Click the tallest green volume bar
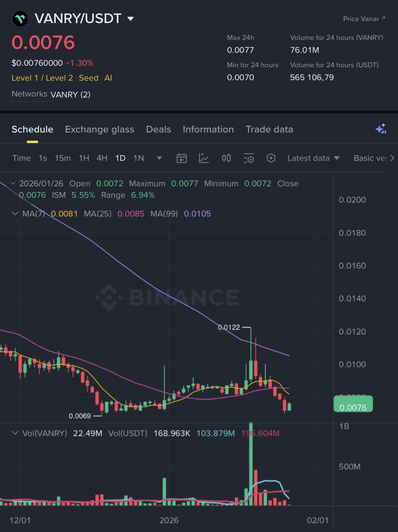The height and width of the screenshot is (532, 398). [x=251, y=464]
